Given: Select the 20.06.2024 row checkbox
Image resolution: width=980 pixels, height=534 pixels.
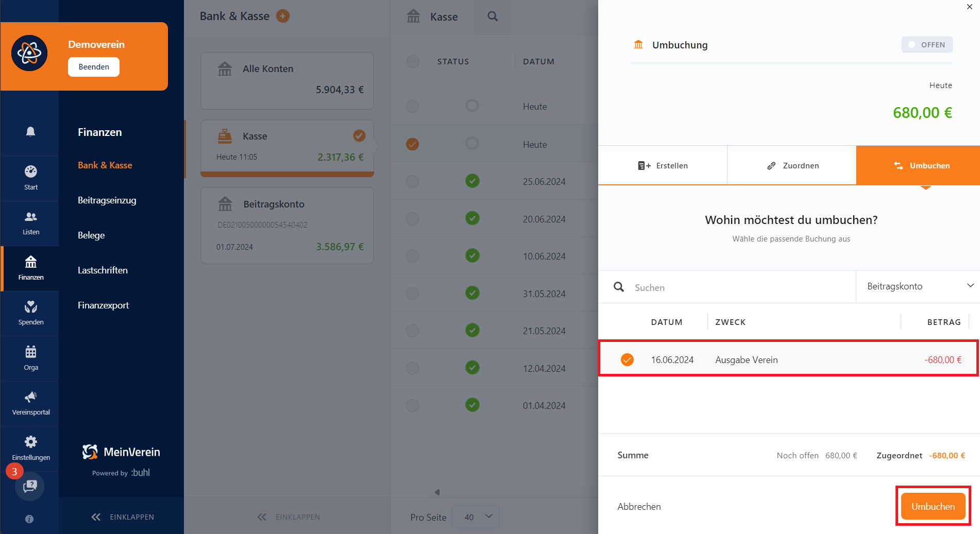Looking at the screenshot, I should 413,219.
